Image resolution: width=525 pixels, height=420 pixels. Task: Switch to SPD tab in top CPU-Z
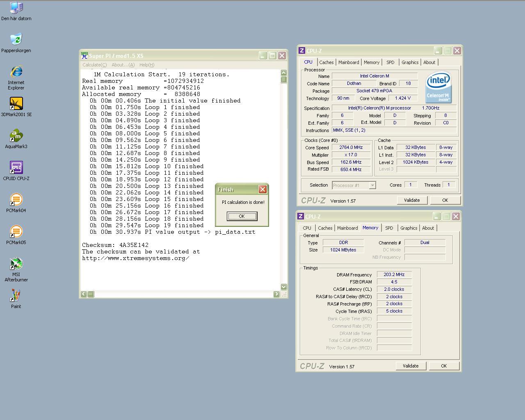[390, 62]
